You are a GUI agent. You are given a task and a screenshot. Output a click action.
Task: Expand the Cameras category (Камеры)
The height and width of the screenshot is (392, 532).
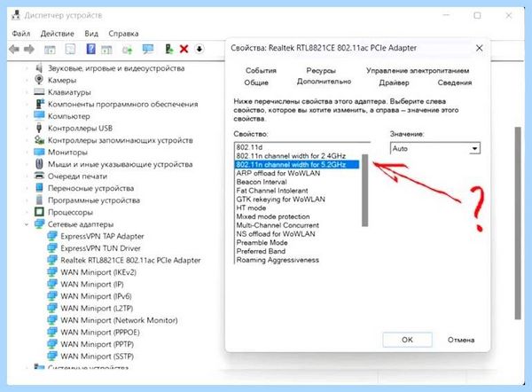pos(27,81)
